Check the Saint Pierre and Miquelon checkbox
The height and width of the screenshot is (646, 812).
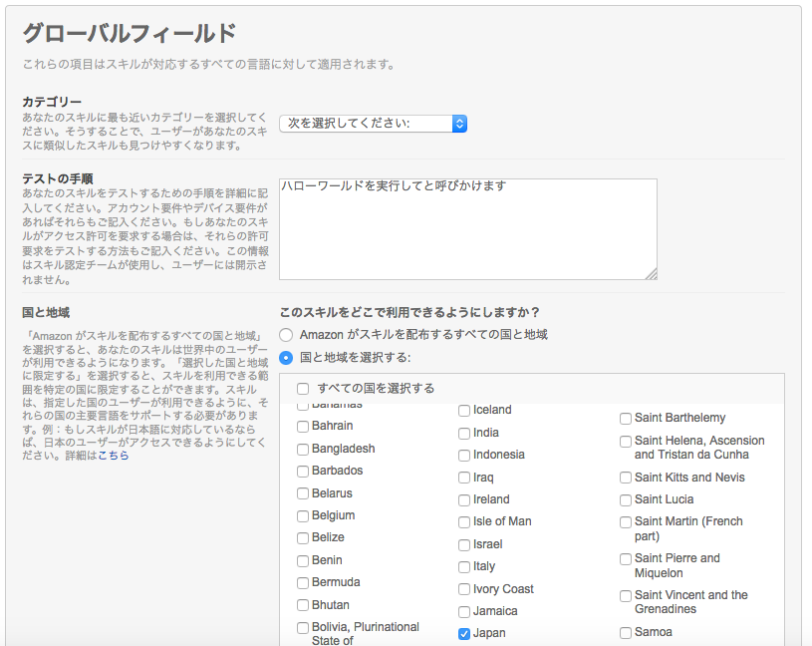(626, 559)
